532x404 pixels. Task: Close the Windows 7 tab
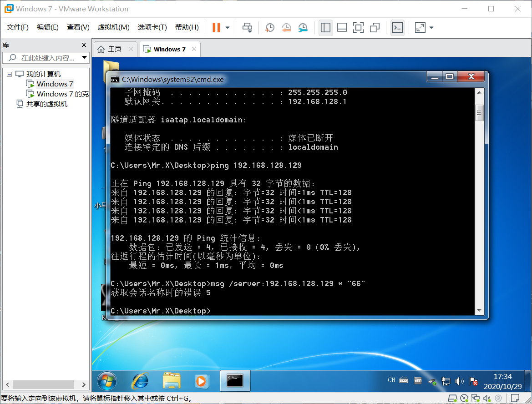[194, 49]
